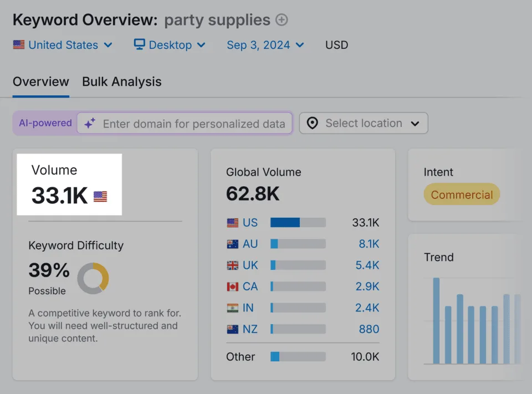Click the Enter domain for personalized data field
Viewport: 532px width, 394px height.
(185, 123)
